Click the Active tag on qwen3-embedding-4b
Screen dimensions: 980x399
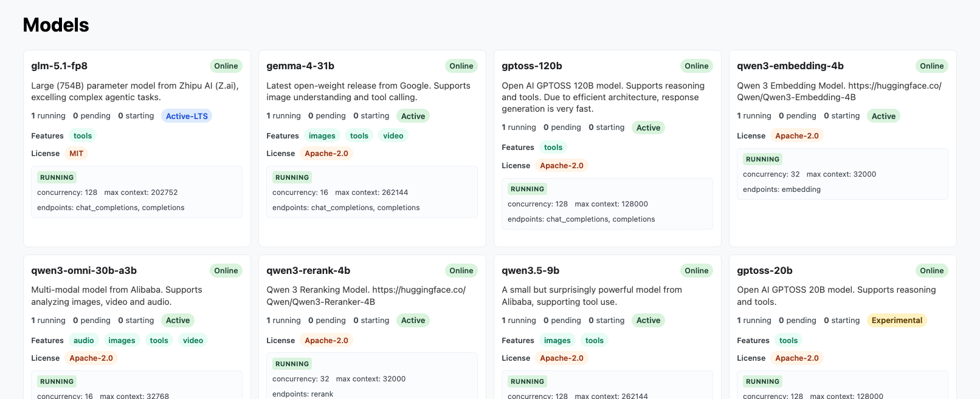[x=883, y=116]
